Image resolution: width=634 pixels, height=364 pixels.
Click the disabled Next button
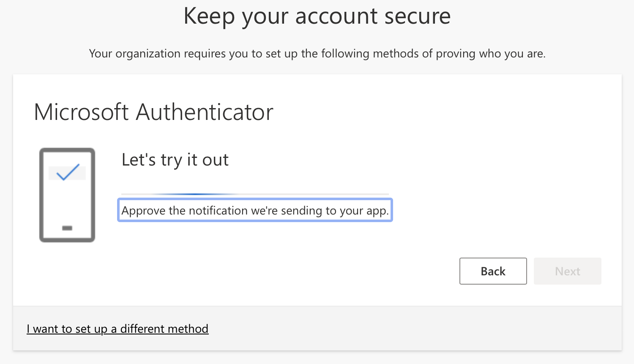click(567, 271)
